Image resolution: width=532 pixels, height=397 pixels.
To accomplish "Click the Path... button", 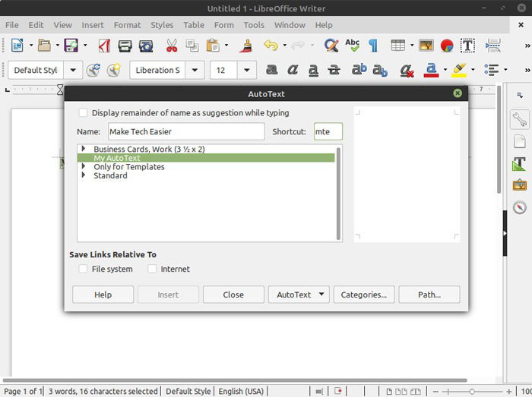I will [x=429, y=295].
